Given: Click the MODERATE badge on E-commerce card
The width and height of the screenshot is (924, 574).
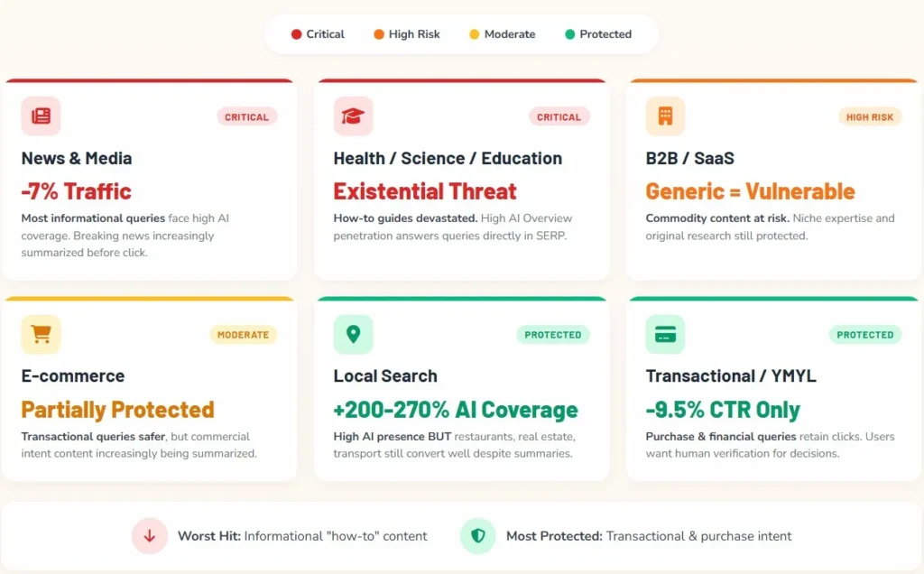Looking at the screenshot, I should (x=243, y=335).
